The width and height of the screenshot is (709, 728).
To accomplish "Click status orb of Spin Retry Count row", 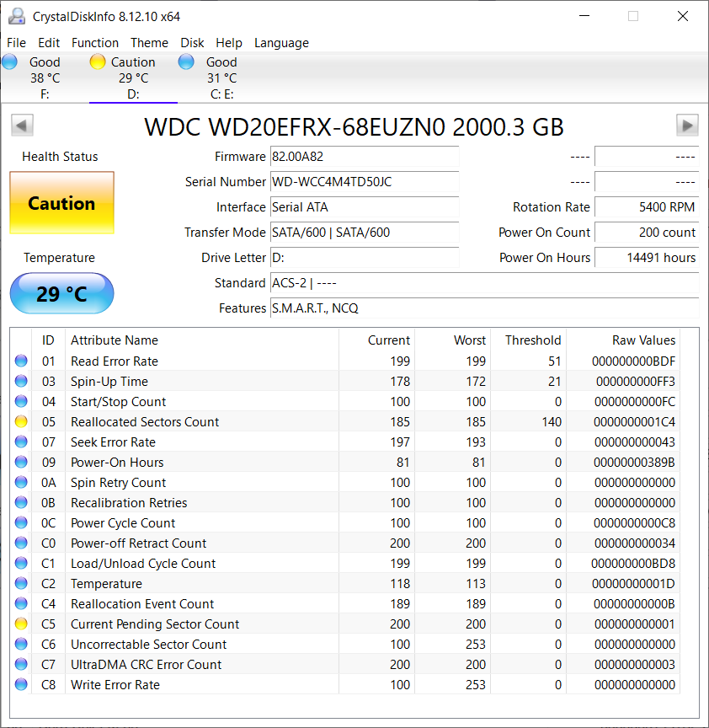I will tap(21, 482).
